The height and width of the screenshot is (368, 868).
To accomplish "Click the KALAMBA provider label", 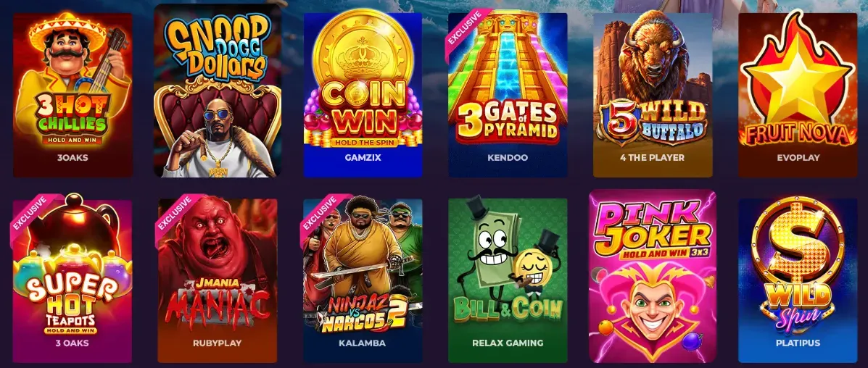I will pyautogui.click(x=362, y=343).
